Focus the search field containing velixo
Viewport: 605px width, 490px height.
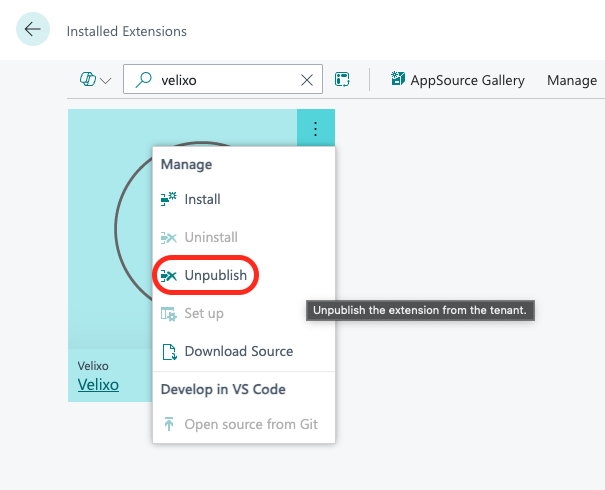point(225,80)
